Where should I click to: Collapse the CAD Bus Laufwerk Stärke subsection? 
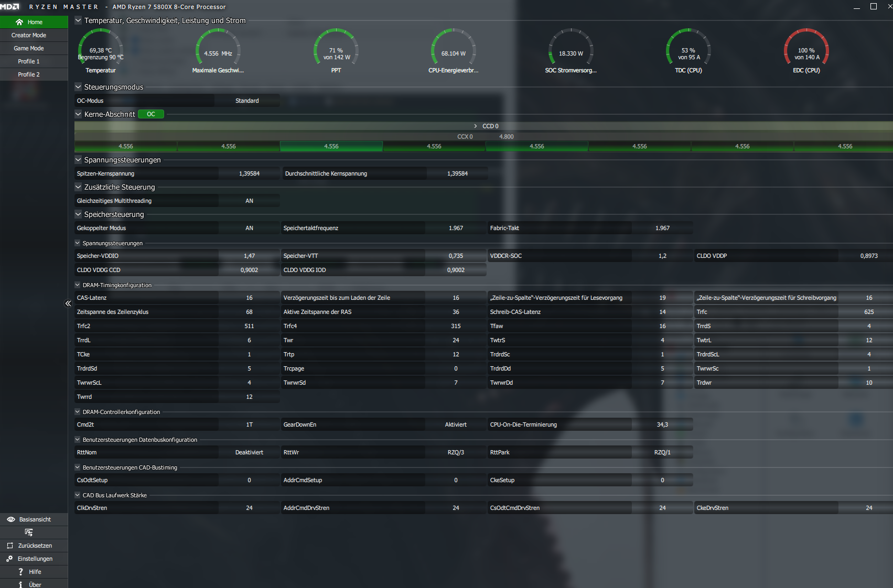pyautogui.click(x=78, y=495)
